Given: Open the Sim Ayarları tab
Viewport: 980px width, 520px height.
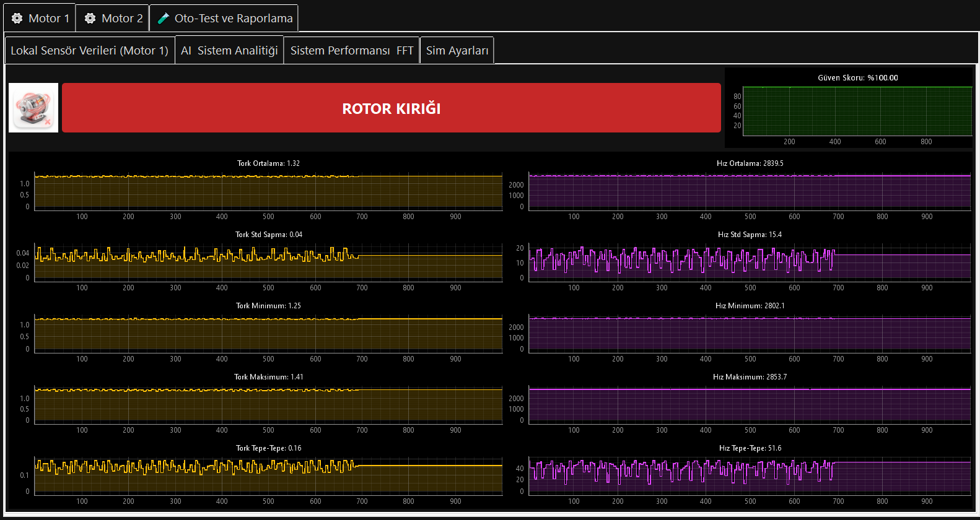Looking at the screenshot, I should (457, 50).
